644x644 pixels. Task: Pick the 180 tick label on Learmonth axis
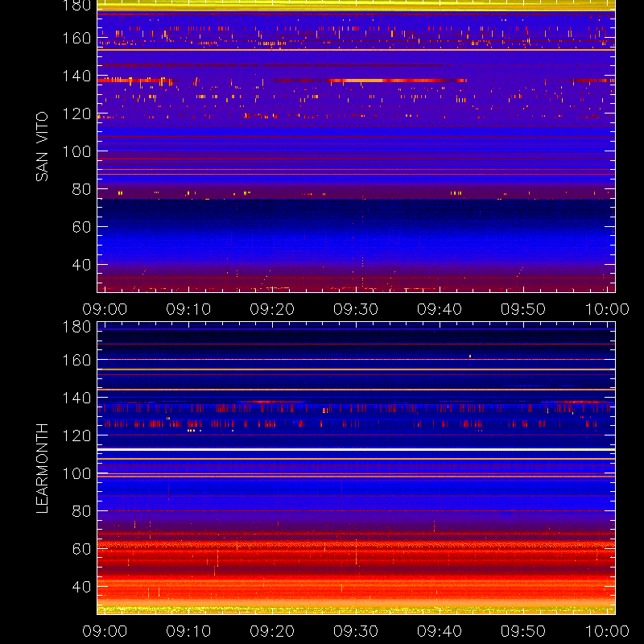point(76,327)
